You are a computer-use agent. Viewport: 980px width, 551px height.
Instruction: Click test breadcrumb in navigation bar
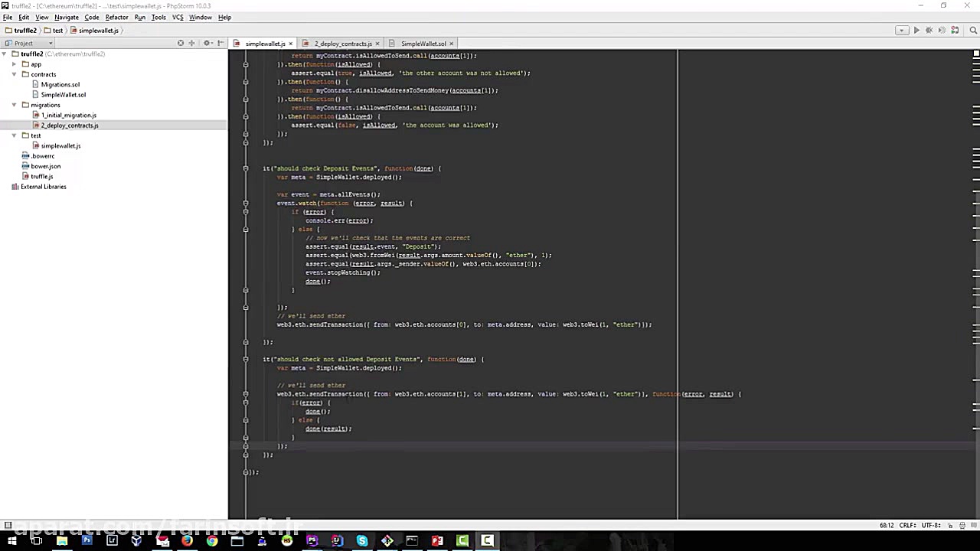[x=54, y=31]
